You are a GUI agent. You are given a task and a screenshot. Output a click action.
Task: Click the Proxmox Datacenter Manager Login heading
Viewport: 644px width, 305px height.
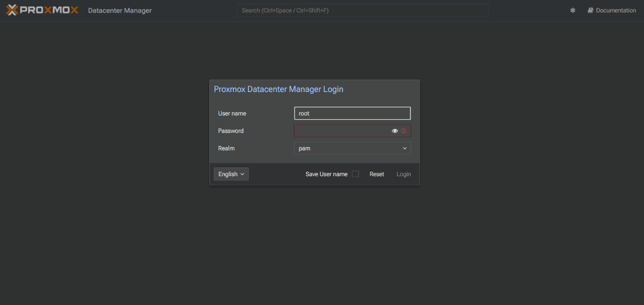[279, 89]
